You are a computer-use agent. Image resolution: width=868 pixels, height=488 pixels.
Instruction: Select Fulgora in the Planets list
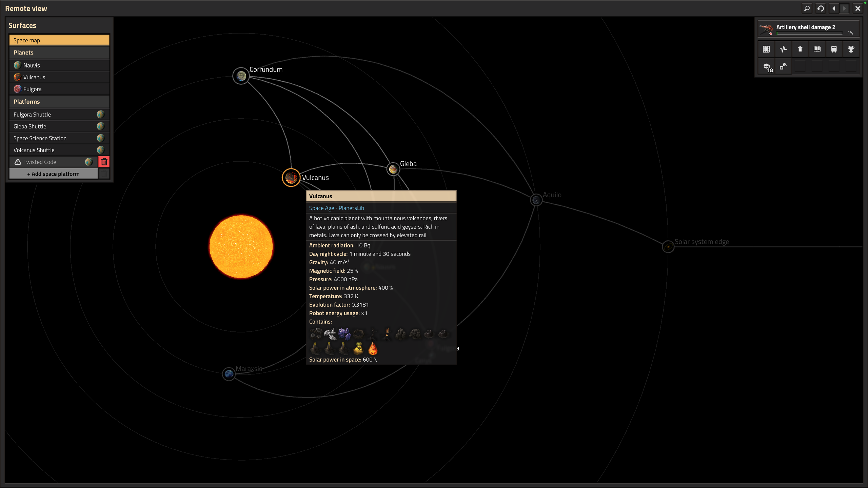tap(59, 89)
